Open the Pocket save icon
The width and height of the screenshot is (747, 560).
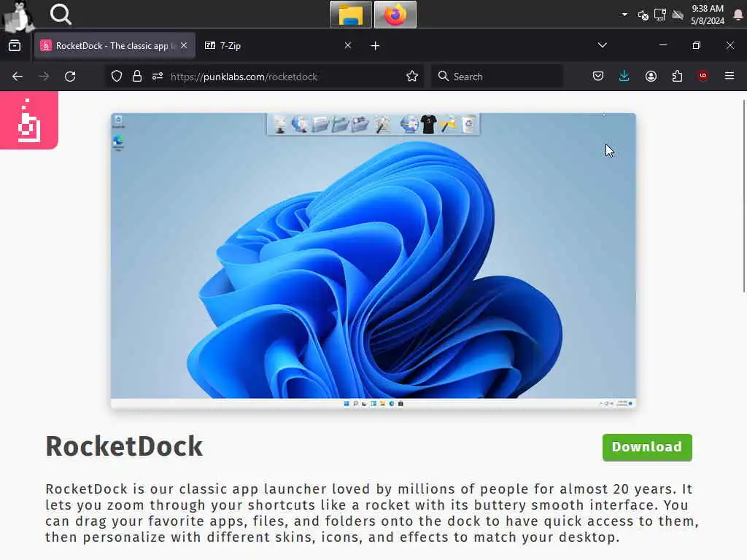point(598,76)
